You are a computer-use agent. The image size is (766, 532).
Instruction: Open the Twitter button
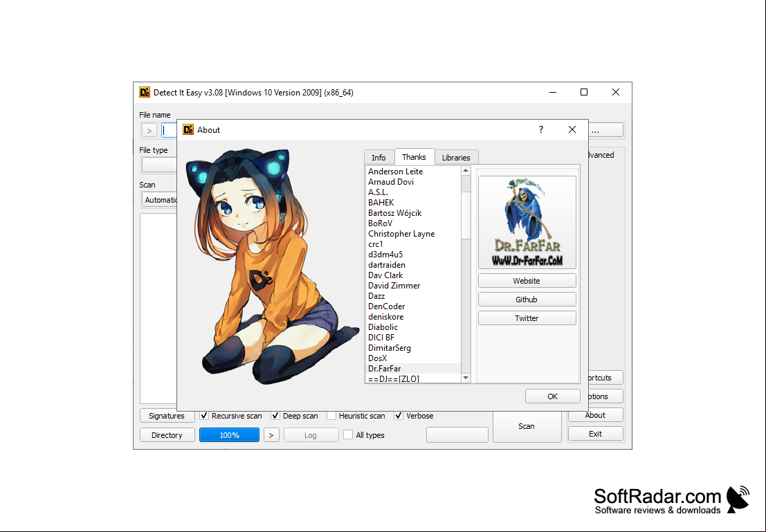point(527,318)
